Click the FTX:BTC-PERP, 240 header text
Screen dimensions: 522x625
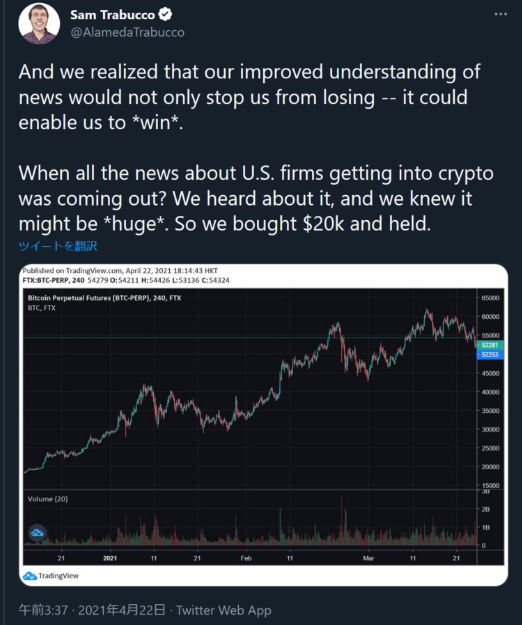(x=53, y=280)
